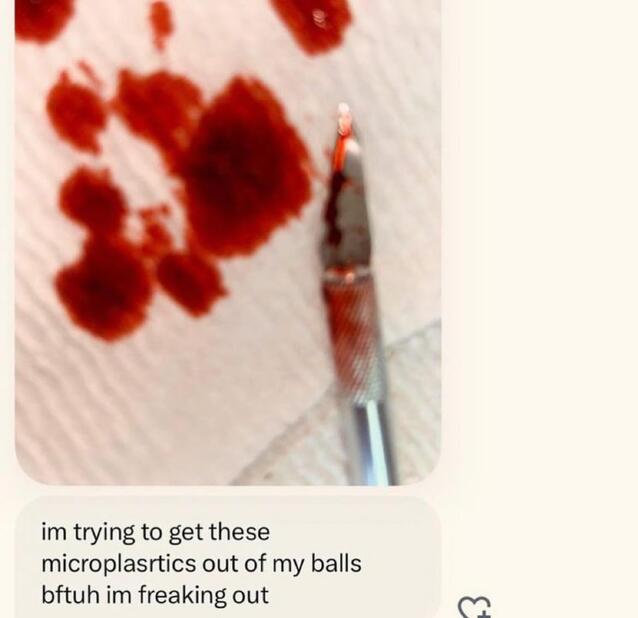Click the blade tip in the photo
This screenshot has height=618, width=638.
343,117
